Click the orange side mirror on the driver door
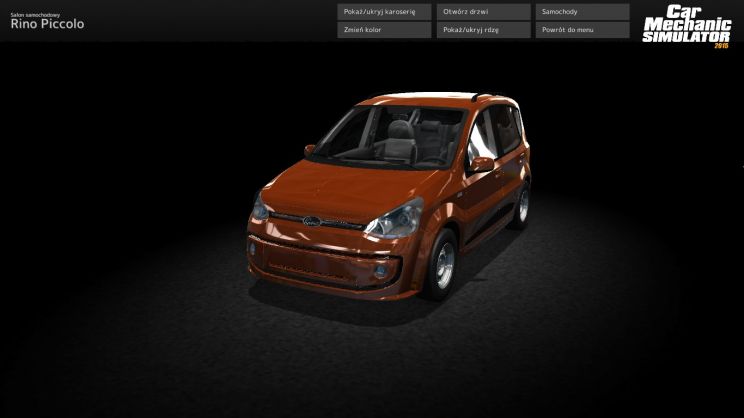This screenshot has width=744, height=418. coord(482,164)
